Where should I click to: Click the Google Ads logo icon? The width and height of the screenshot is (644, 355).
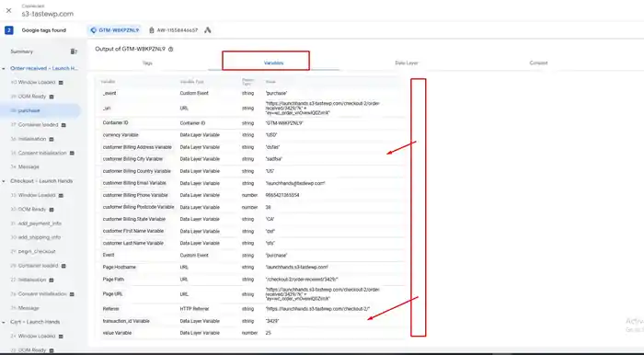pyautogui.click(x=208, y=30)
